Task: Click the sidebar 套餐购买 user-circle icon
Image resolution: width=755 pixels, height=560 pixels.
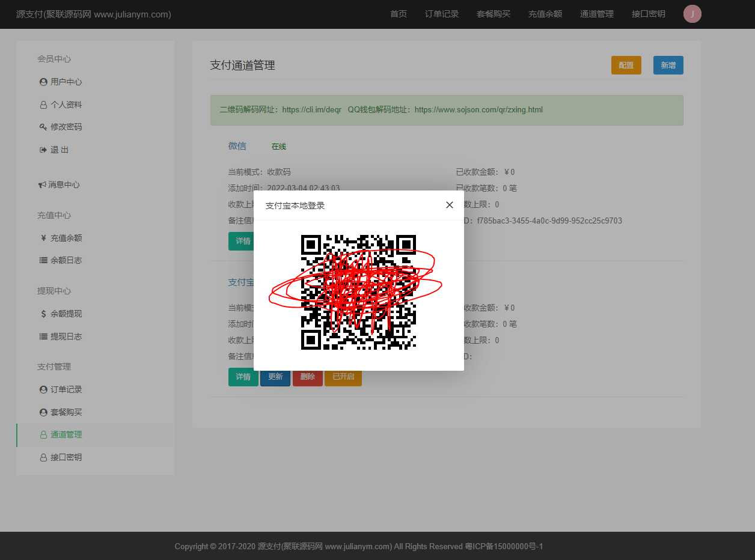Action: (43, 412)
